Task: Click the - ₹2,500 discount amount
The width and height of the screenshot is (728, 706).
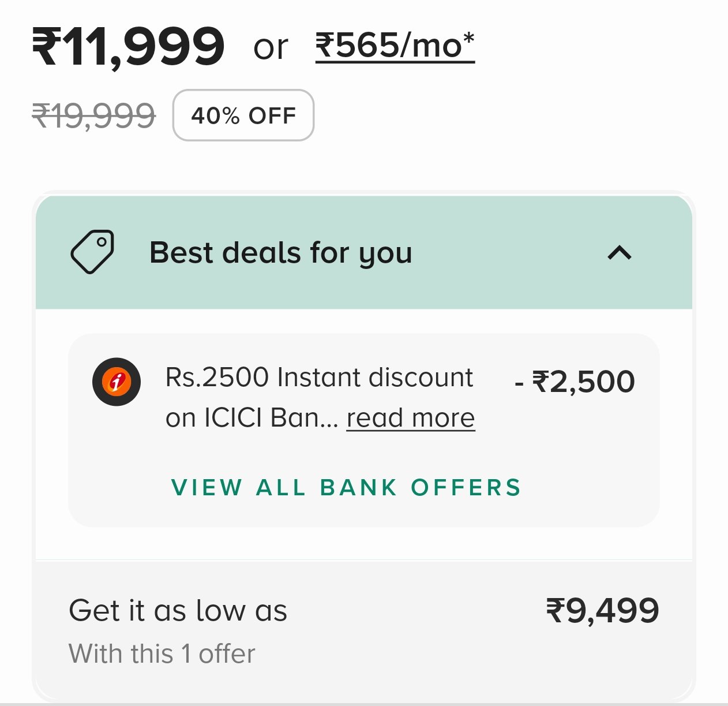Action: 575,382
